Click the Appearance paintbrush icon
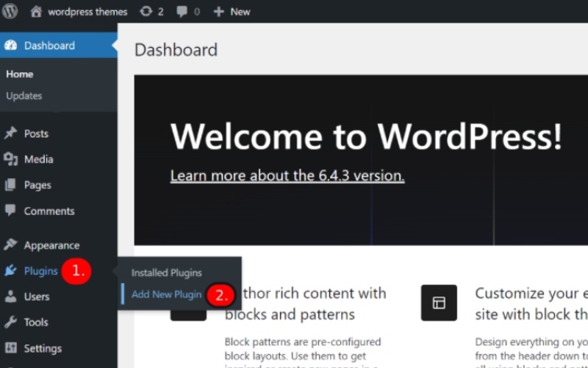This screenshot has height=368, width=588. (x=10, y=245)
